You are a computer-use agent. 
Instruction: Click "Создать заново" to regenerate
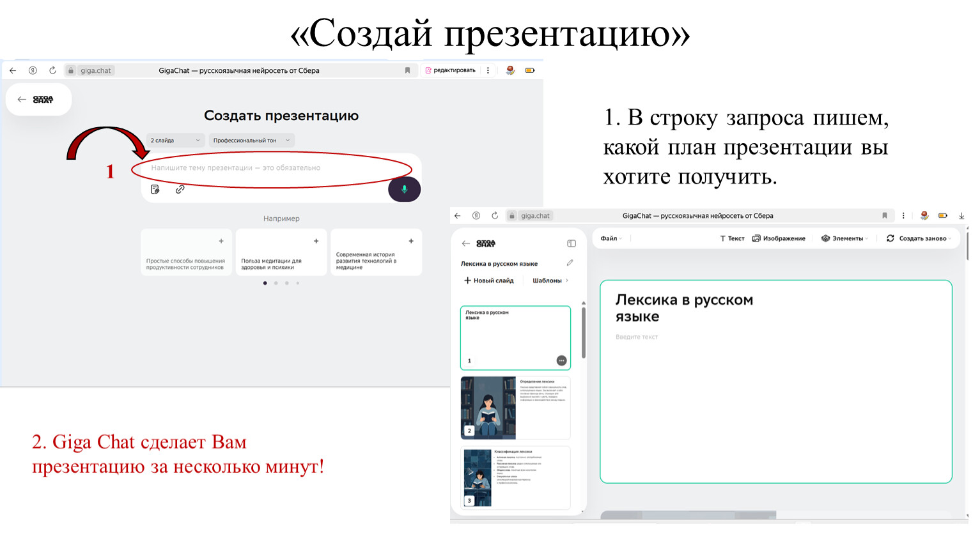(919, 238)
